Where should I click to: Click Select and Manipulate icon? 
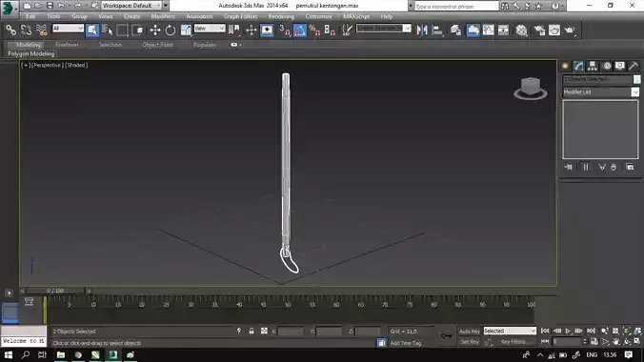click(251, 30)
